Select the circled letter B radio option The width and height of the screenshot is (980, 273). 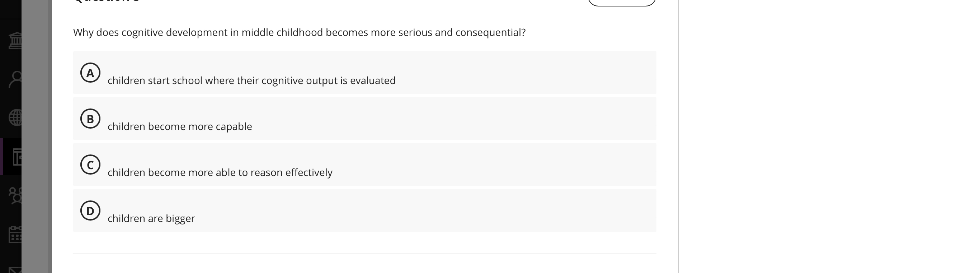click(90, 119)
